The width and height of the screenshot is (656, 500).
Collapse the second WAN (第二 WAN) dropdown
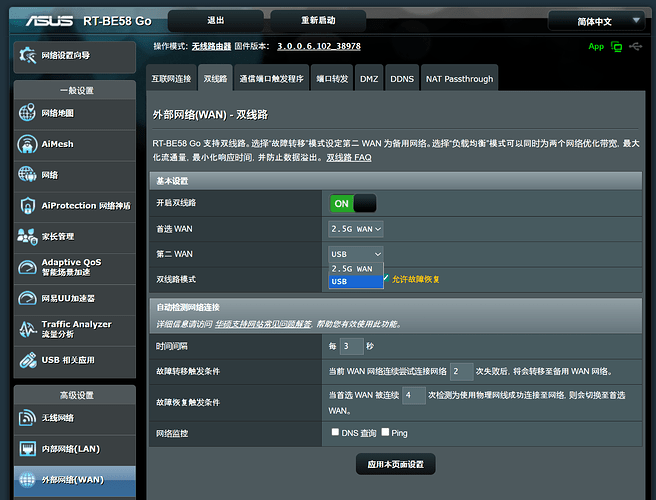(x=356, y=254)
